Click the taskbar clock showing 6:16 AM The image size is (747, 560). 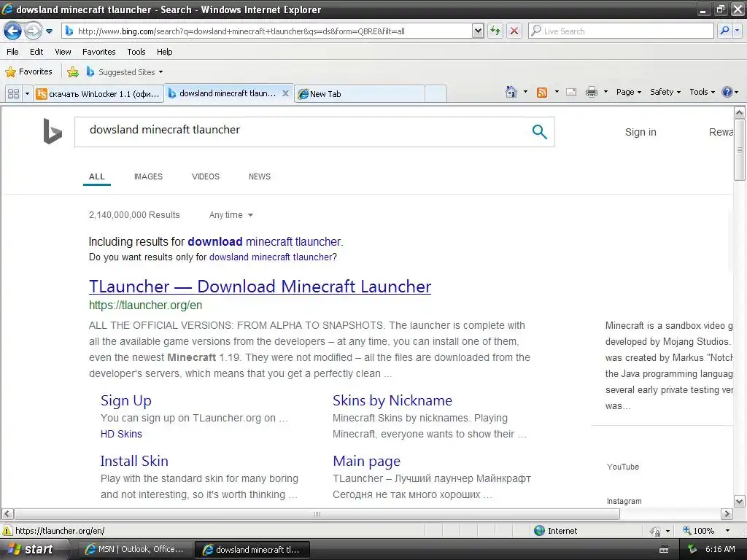[720, 549]
